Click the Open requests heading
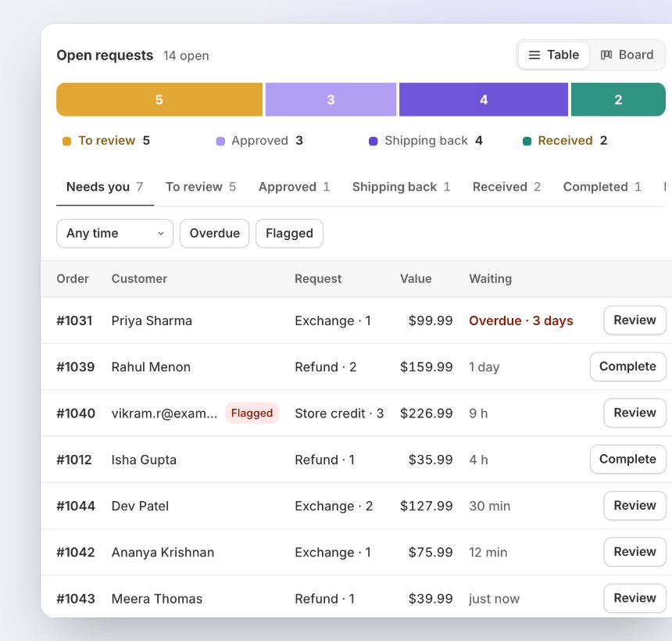 click(x=105, y=56)
